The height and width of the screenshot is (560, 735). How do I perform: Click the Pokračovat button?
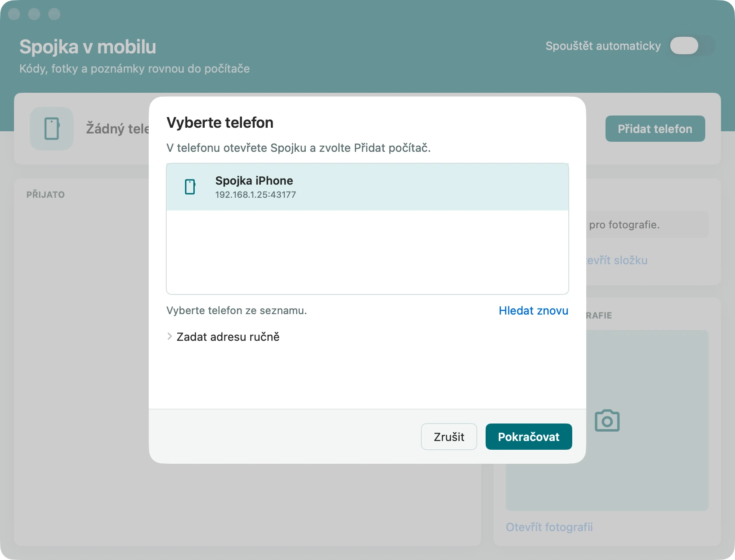[528, 437]
